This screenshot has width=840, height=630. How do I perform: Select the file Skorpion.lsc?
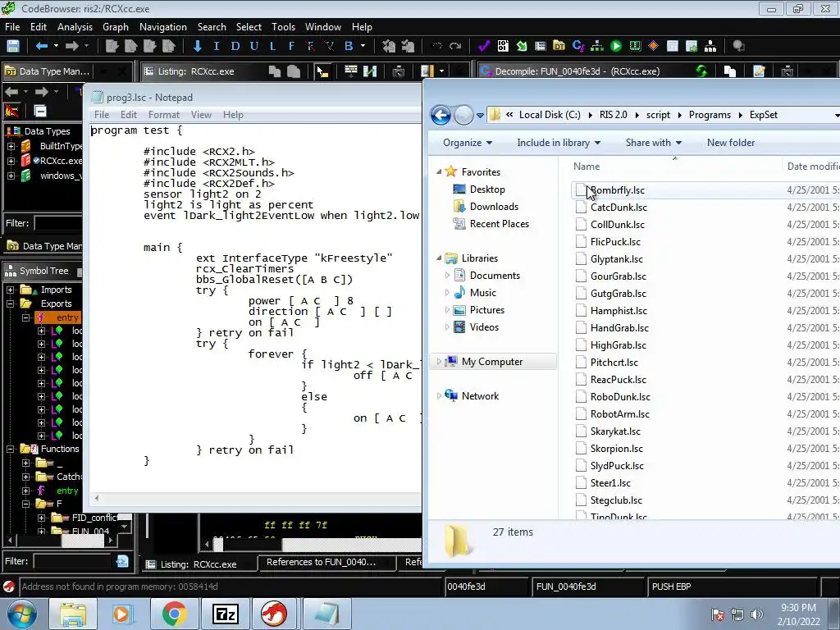tap(617, 449)
